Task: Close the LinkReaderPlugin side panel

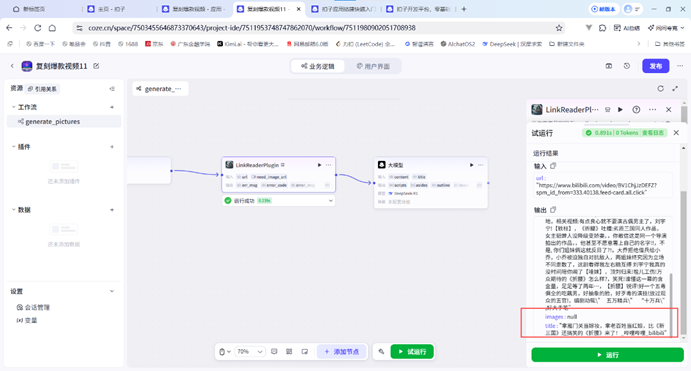Action: pos(669,110)
